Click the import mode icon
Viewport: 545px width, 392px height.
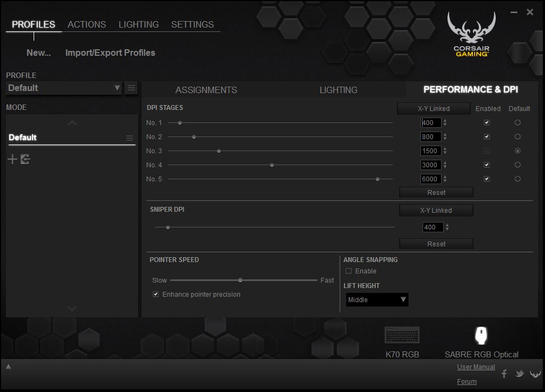(25, 159)
